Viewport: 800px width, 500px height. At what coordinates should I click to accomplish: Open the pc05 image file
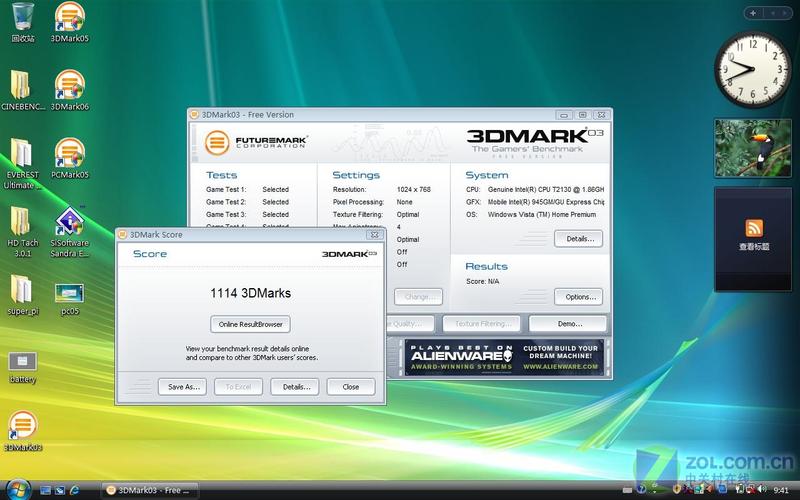(x=69, y=298)
